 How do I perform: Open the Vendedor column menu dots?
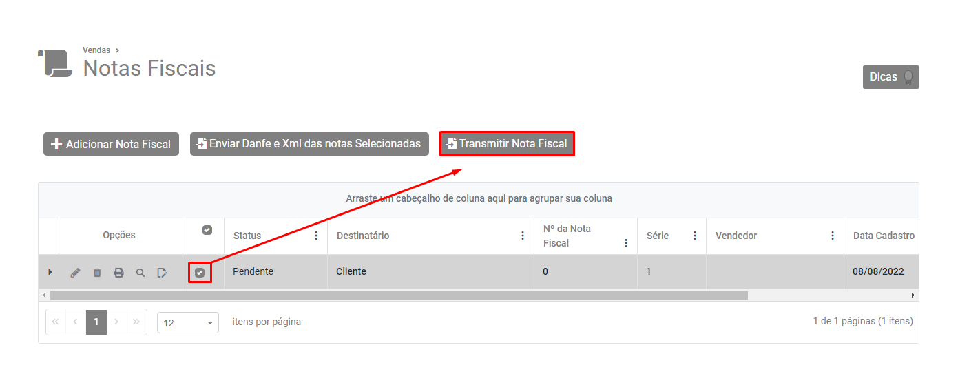point(833,236)
